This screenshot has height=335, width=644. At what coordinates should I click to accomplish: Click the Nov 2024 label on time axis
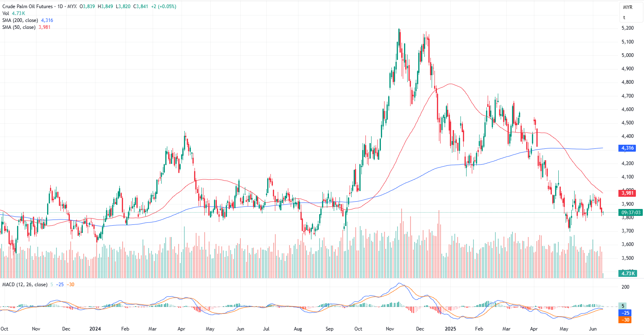tap(390, 329)
